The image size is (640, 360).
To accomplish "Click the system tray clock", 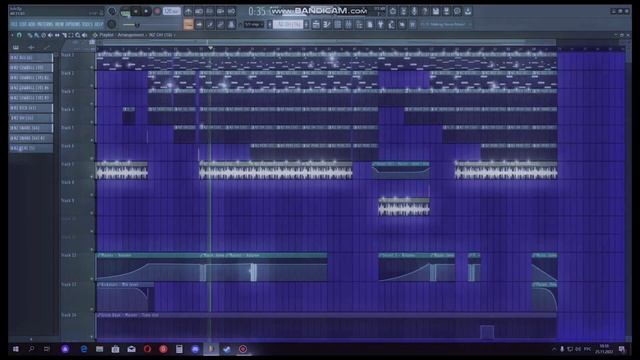I will pyautogui.click(x=604, y=349).
